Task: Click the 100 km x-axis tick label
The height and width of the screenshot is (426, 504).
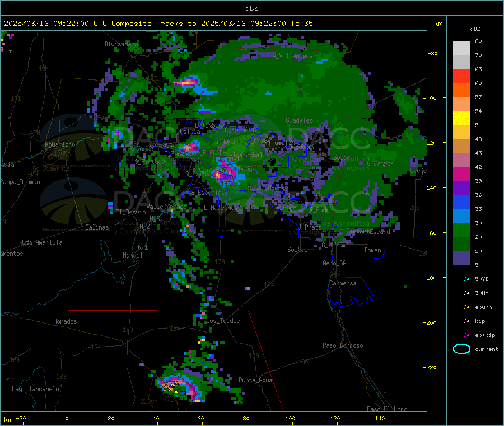Action: 290,418
